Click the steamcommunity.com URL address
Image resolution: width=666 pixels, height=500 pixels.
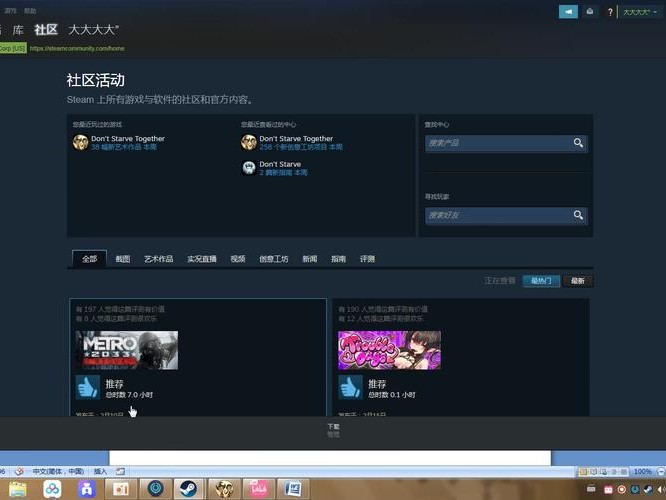(x=77, y=48)
